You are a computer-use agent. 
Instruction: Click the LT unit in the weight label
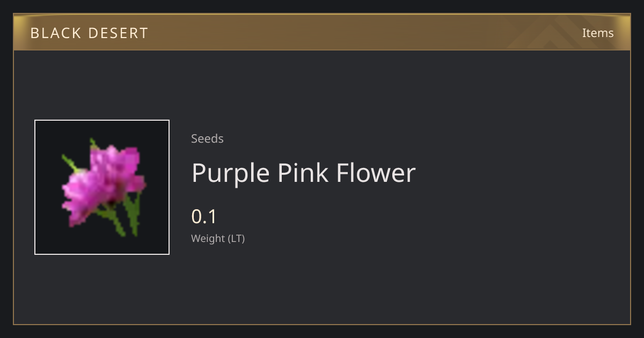(x=235, y=238)
